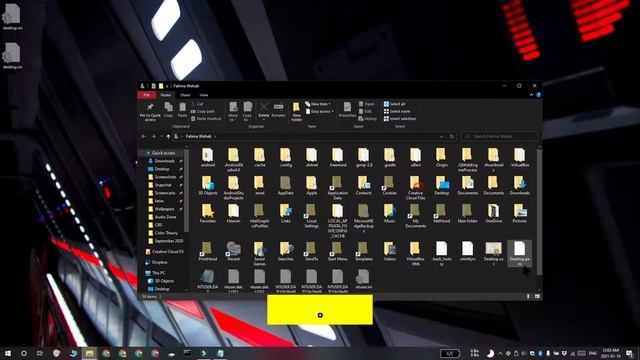Open the New item dropdown
Image resolution: width=640 pixels, height=360 pixels.
[x=318, y=104]
